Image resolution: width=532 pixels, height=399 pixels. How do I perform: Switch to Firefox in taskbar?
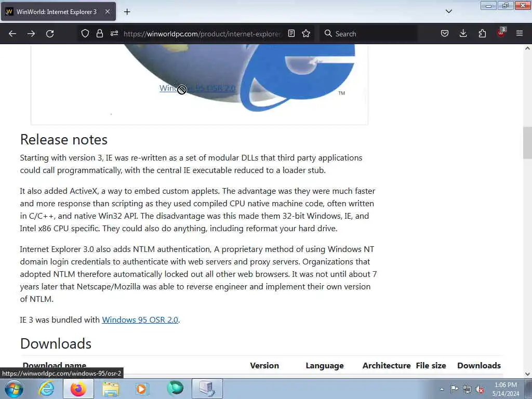point(78,389)
